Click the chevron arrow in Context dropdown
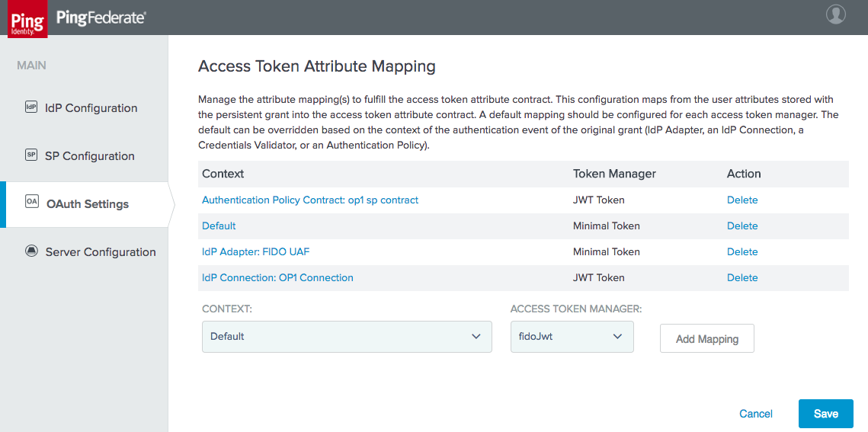The width and height of the screenshot is (868, 432). 476,336
